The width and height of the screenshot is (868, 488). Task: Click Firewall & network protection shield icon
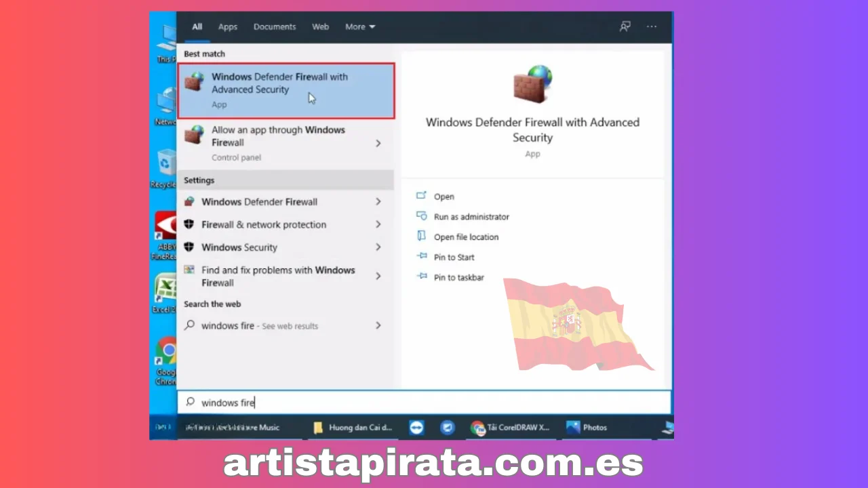point(189,224)
